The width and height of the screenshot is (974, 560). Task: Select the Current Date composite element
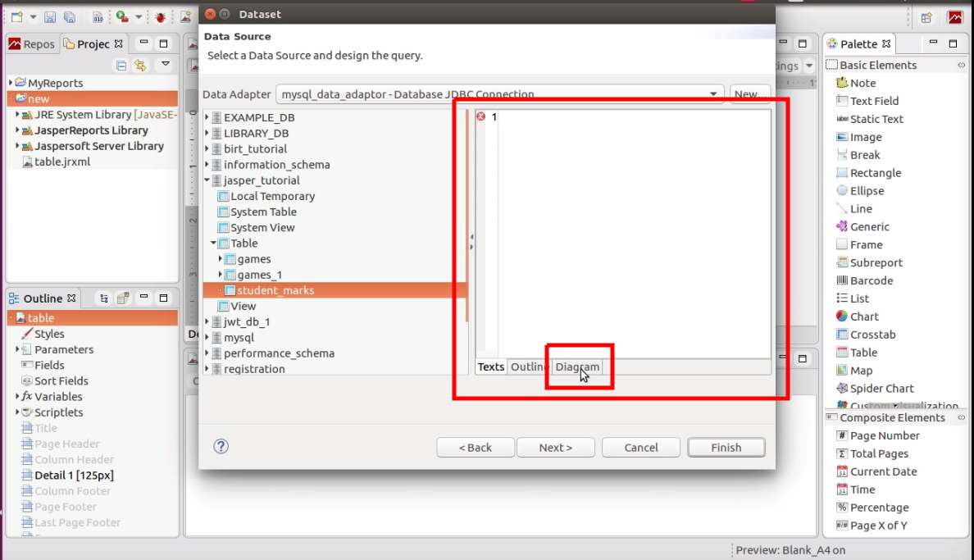pyautogui.click(x=876, y=471)
